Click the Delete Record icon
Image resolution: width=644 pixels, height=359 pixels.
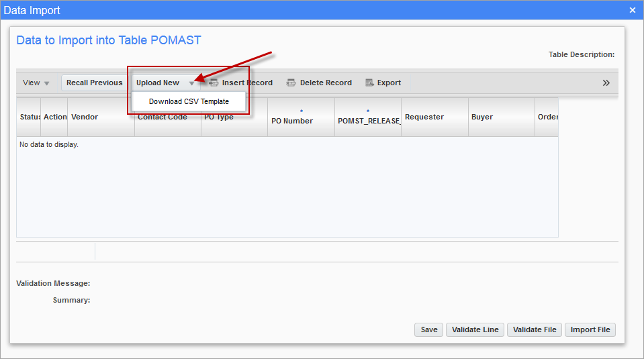pyautogui.click(x=291, y=83)
